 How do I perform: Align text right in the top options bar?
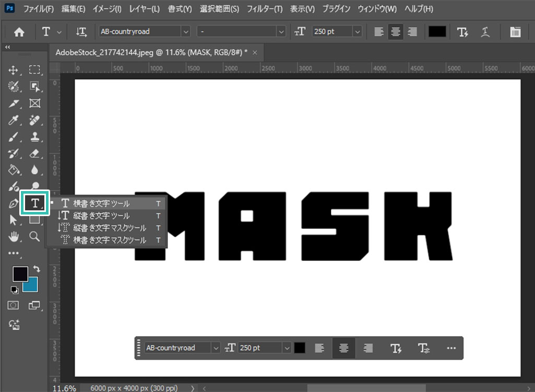click(x=412, y=32)
